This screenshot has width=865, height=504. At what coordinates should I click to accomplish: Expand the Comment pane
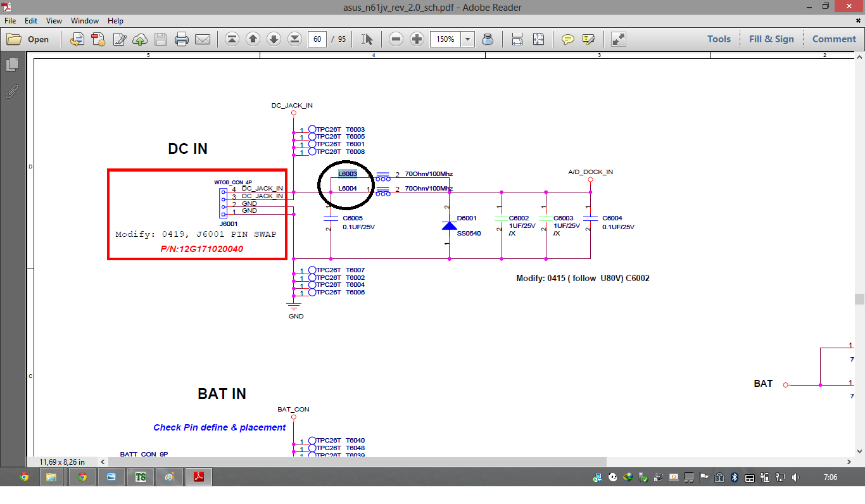click(834, 39)
